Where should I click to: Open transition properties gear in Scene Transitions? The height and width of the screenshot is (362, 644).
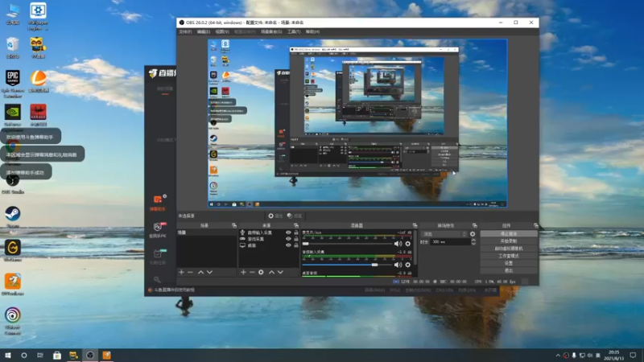[473, 234]
